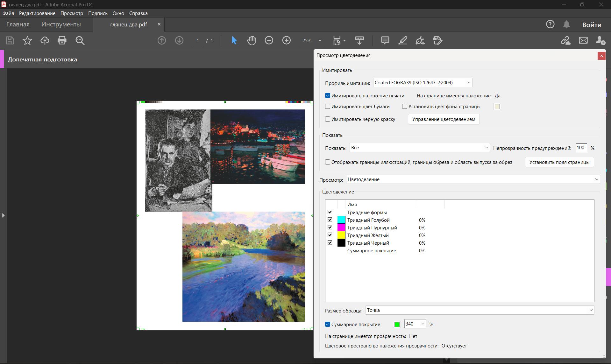The image size is (611, 364).
Task: Switch to the Инструменты tab
Action: coord(61,24)
